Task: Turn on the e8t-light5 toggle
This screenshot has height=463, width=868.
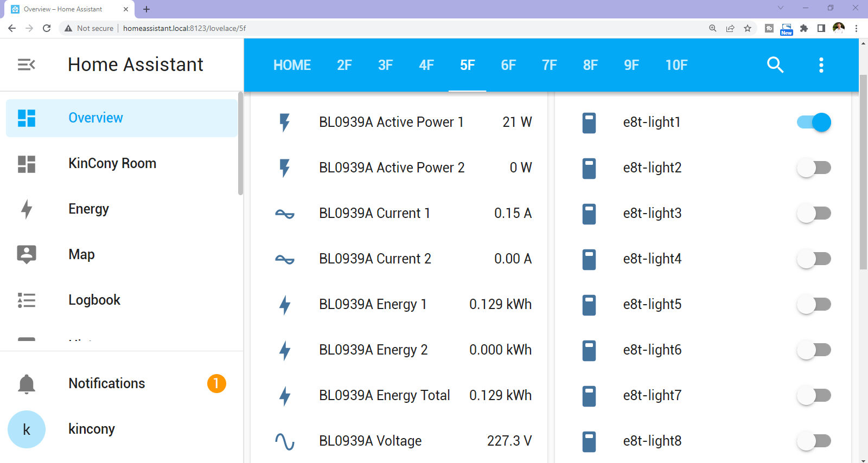Action: pos(814,305)
